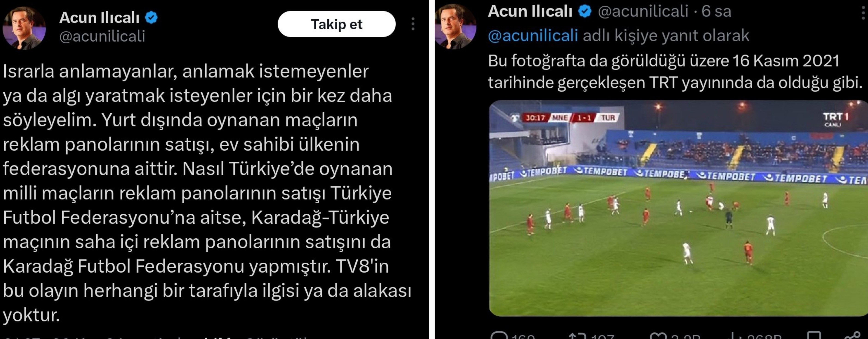868x339 pixels.
Task: Click the verified badge next to left Acun Ilıcalı
Action: tap(151, 18)
